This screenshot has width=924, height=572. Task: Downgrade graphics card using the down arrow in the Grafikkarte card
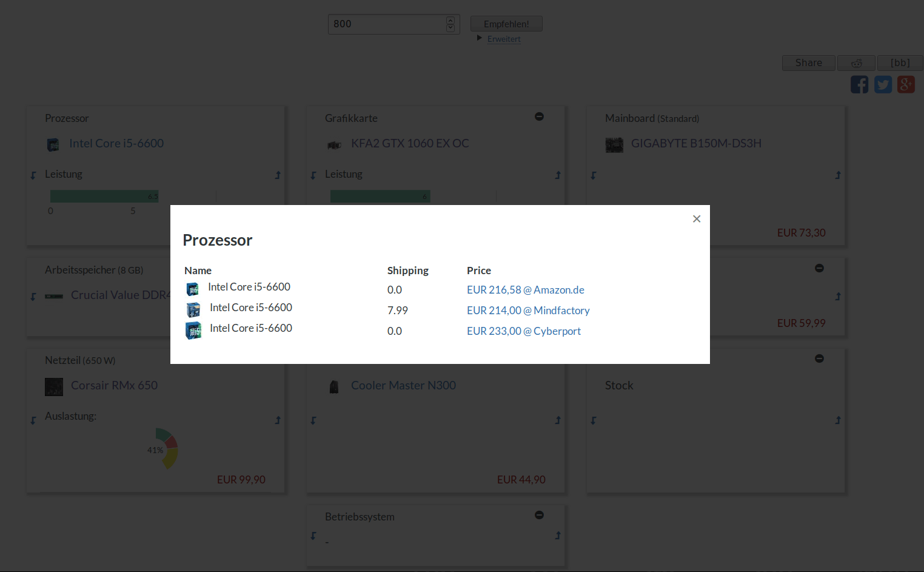[313, 175]
